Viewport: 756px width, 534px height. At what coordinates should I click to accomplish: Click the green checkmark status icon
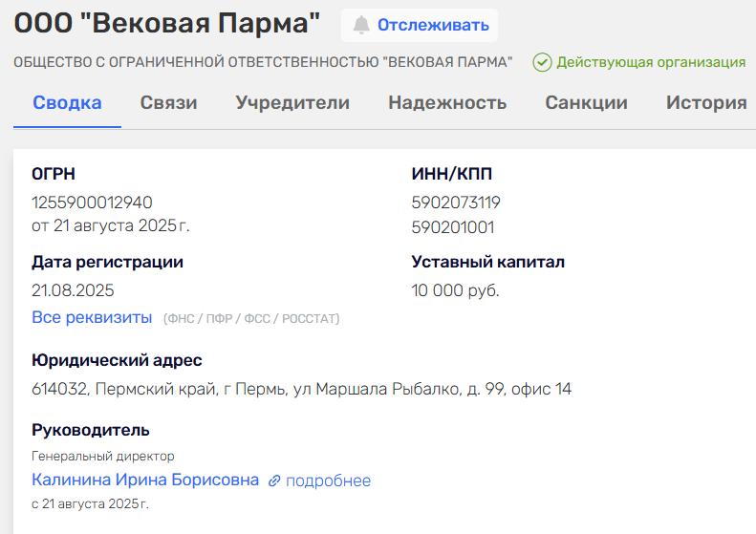coord(542,62)
